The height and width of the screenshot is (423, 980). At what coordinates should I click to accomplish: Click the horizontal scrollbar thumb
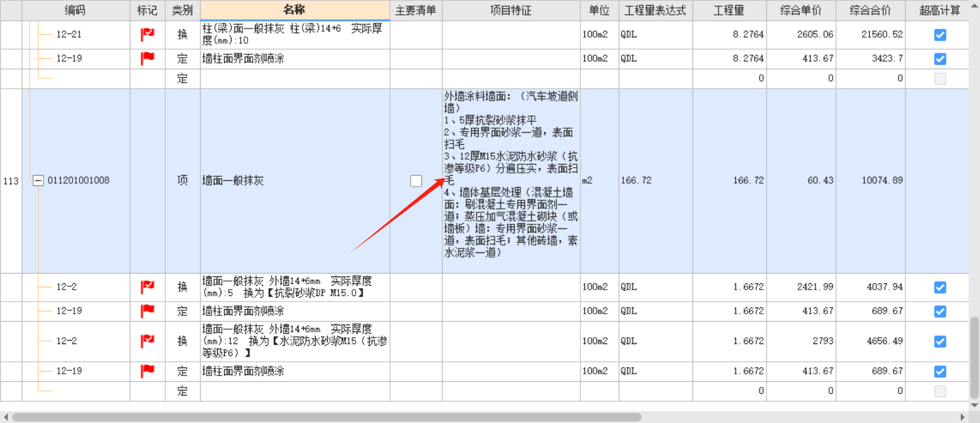tap(326, 417)
